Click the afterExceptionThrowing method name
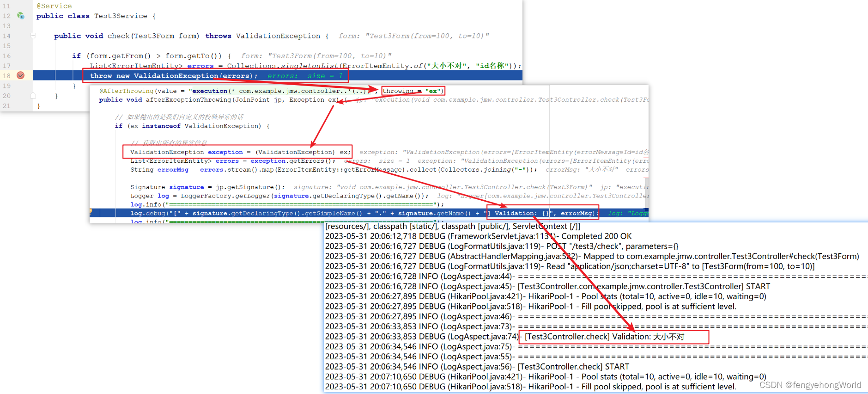The image size is (868, 394). tap(188, 100)
